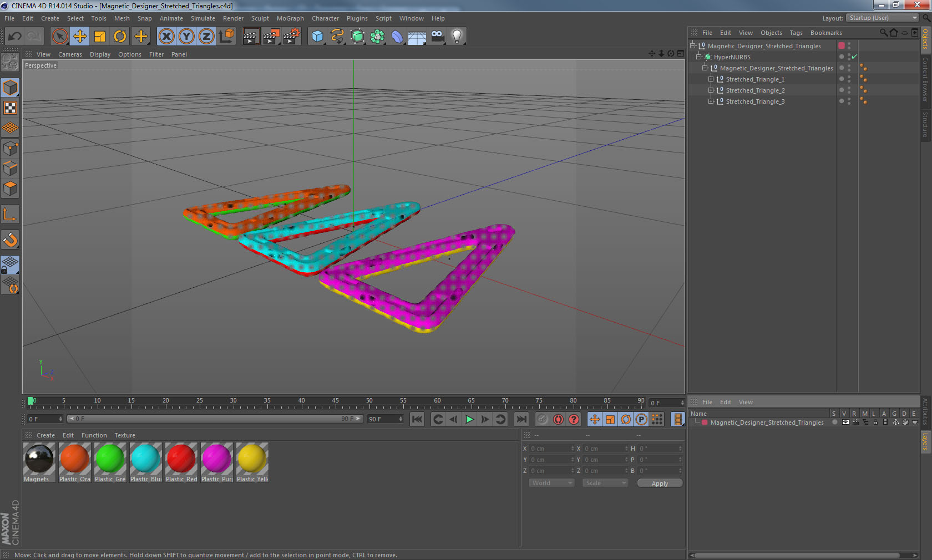
Task: Select the Magnets material swatch
Action: (x=39, y=462)
